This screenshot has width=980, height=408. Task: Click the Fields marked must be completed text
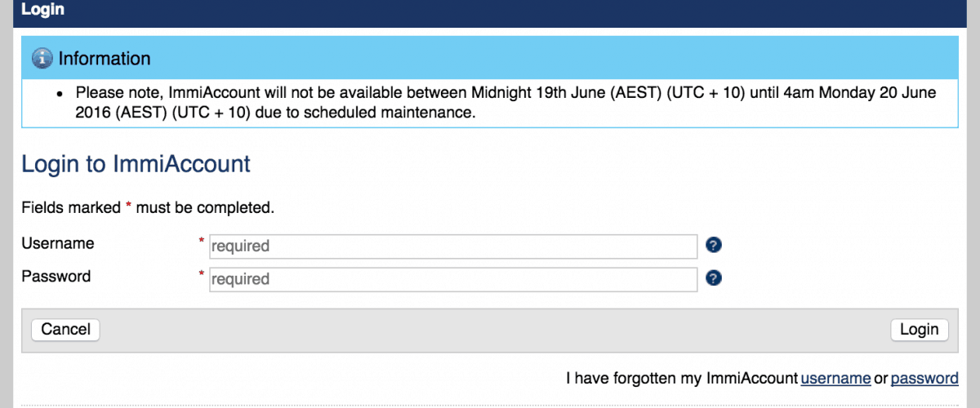pos(147,207)
